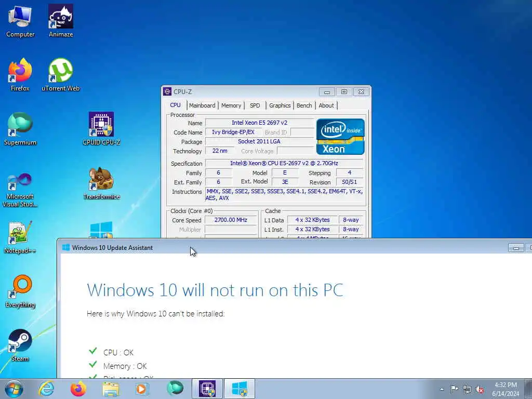Open the About tab in CPU-Z
Image resolution: width=532 pixels, height=399 pixels.
click(326, 105)
